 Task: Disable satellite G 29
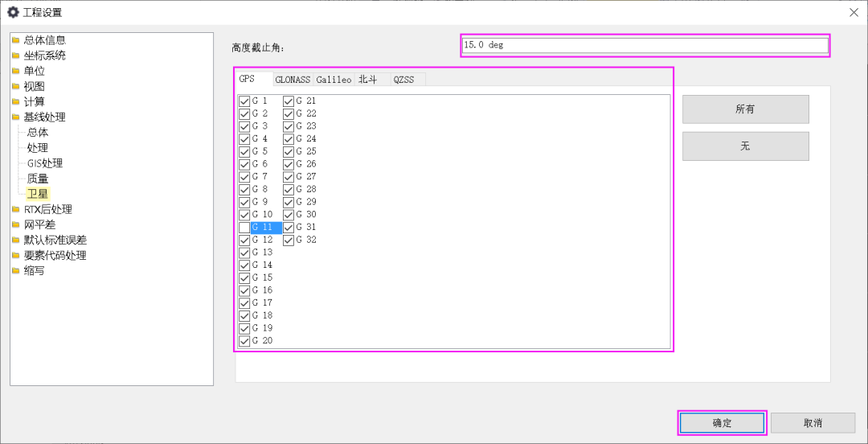(x=289, y=202)
